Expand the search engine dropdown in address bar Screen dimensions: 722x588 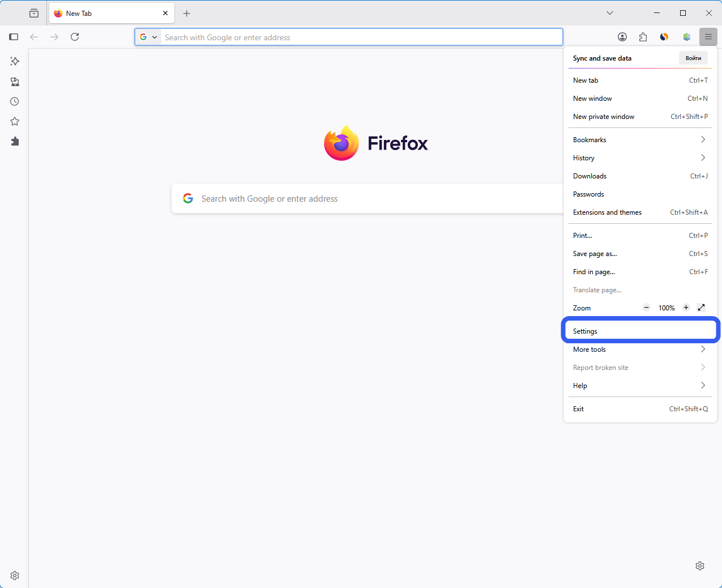(x=148, y=37)
